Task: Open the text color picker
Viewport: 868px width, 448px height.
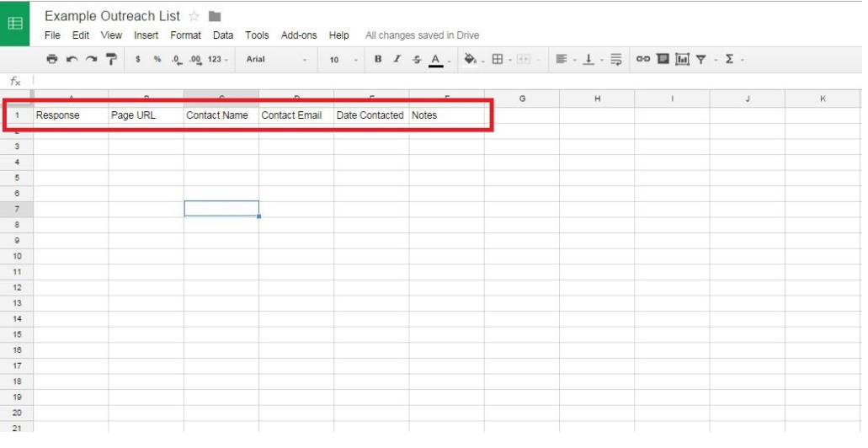Action: (435, 60)
